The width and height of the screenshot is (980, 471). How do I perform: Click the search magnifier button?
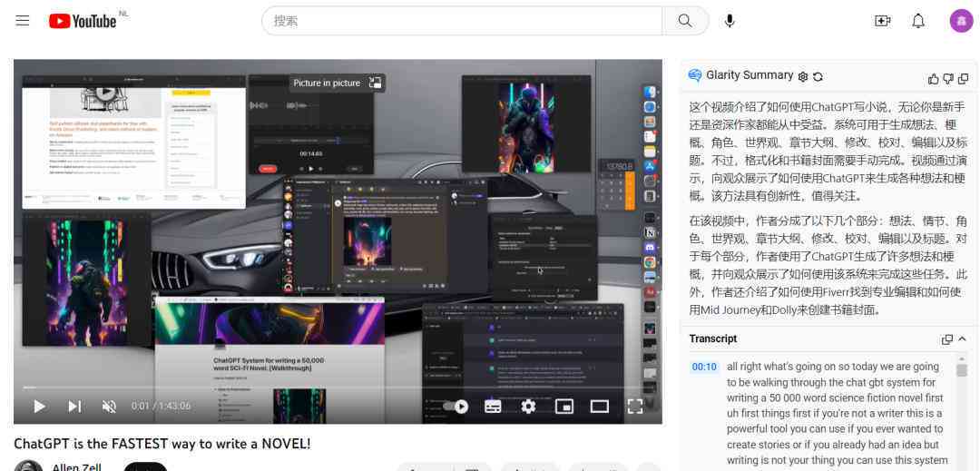click(x=685, y=21)
